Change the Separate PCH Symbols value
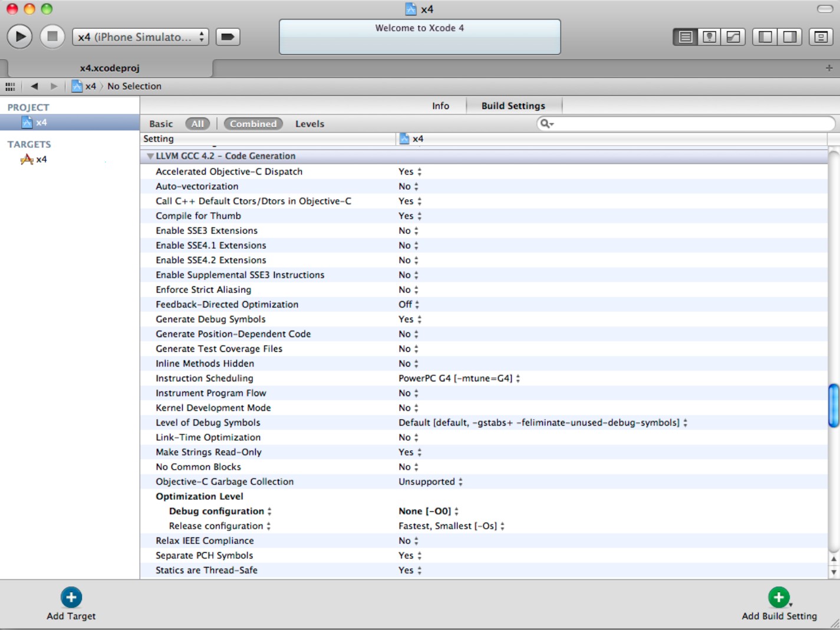Image resolution: width=840 pixels, height=630 pixels. (410, 555)
